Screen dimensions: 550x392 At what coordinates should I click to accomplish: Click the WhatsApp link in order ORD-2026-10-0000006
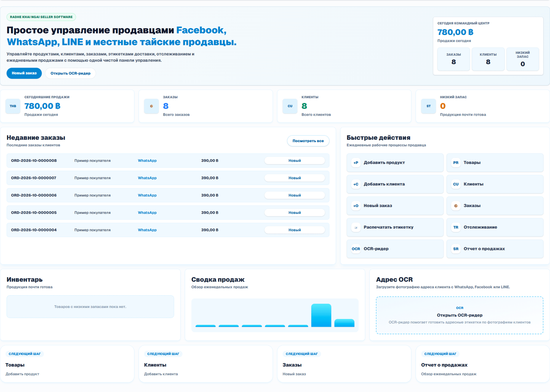click(147, 195)
